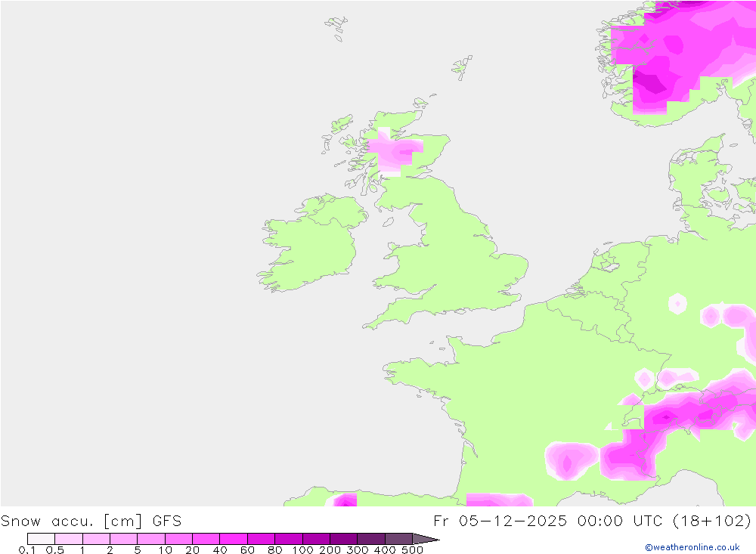Screen dimensions: 756x554
Task: Click the 40–60 cm legend color swatch
Action: pos(234,539)
